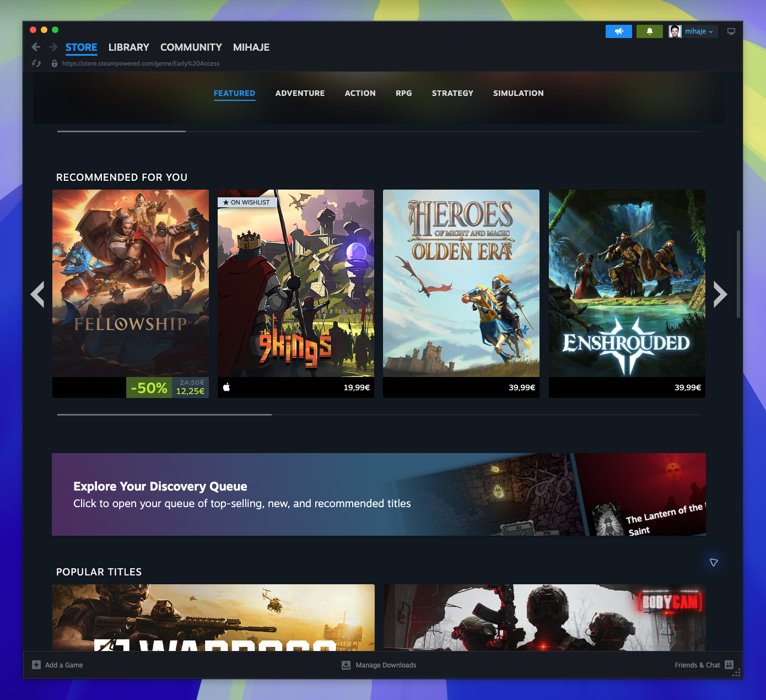
Task: Click the 12,25€ discounted price
Action: pyautogui.click(x=190, y=391)
